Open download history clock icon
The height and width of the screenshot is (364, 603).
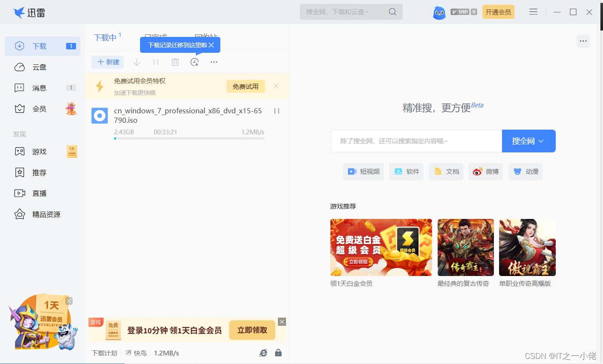point(195,62)
